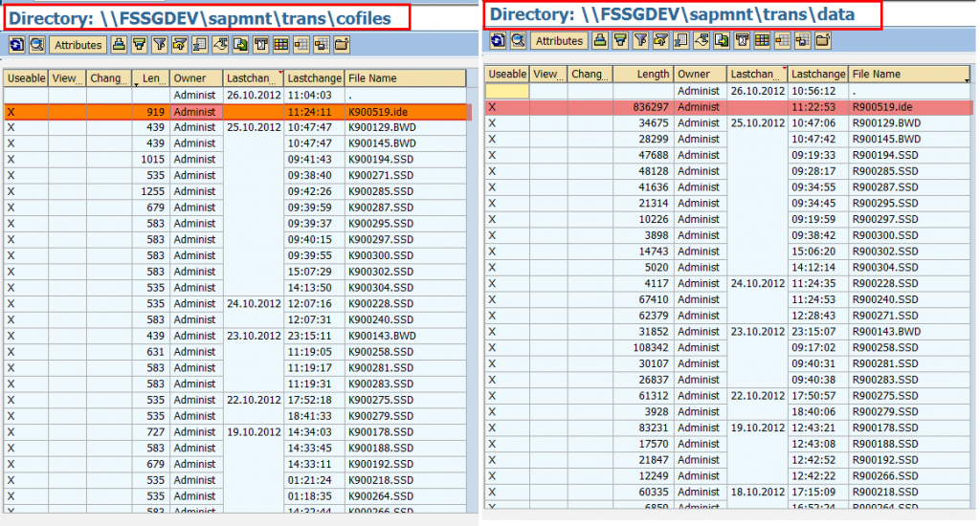980x526 pixels.
Task: Click the File Name column header in cofiles pane
Action: 405,78
